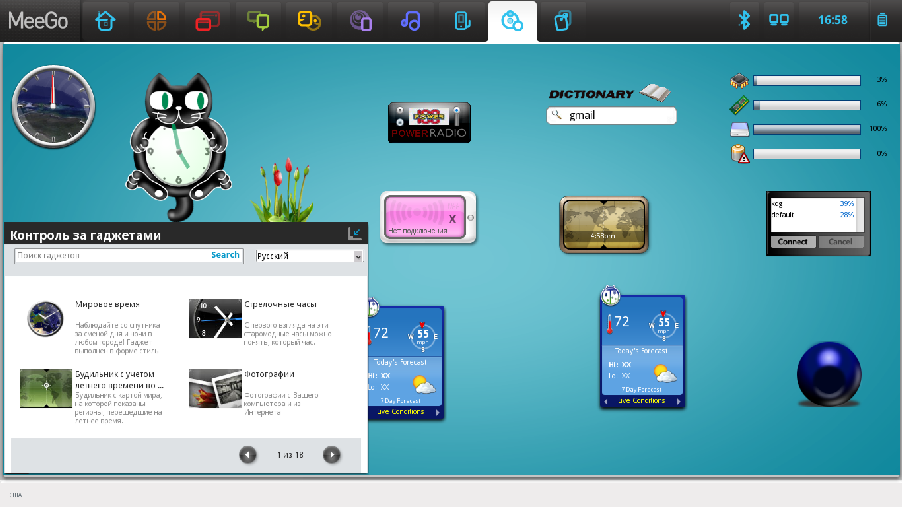Switch to the active gadgets tab

(x=512, y=20)
